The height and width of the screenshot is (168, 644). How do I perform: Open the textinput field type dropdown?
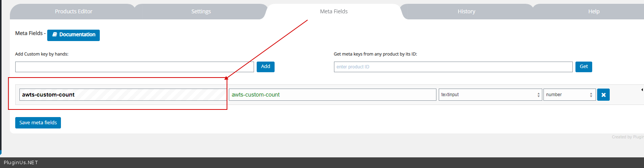490,95
